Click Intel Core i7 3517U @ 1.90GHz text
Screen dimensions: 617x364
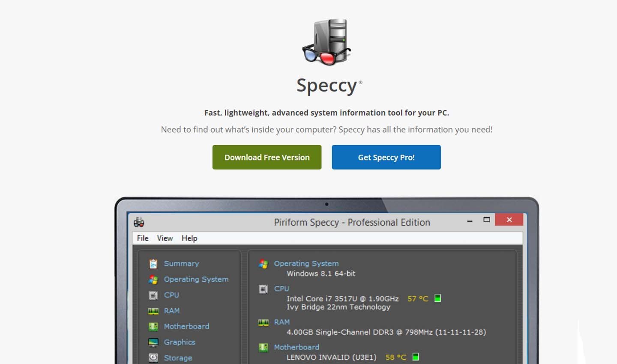pyautogui.click(x=343, y=298)
